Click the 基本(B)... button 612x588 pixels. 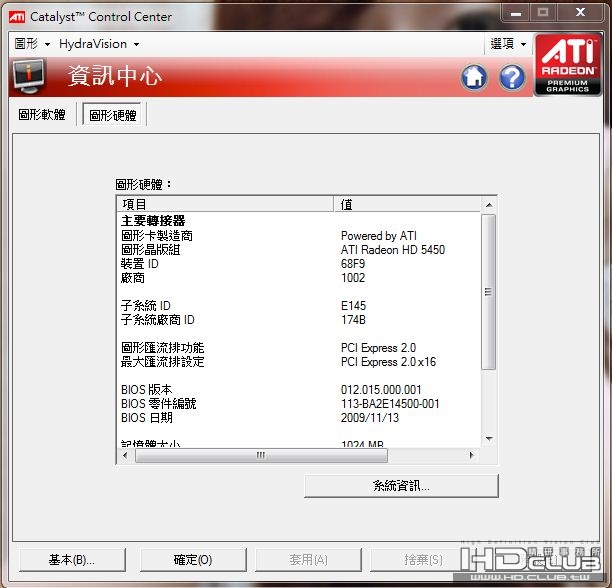click(72, 560)
